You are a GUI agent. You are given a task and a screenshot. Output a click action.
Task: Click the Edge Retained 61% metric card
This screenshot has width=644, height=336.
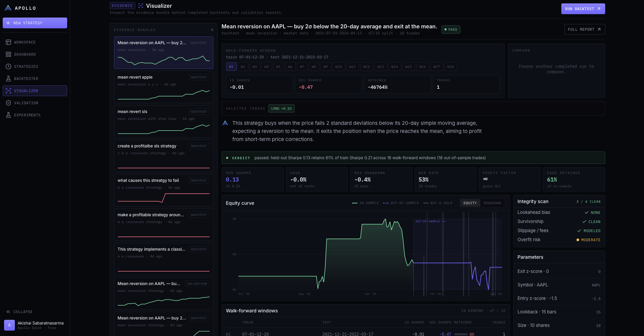tap(574, 179)
